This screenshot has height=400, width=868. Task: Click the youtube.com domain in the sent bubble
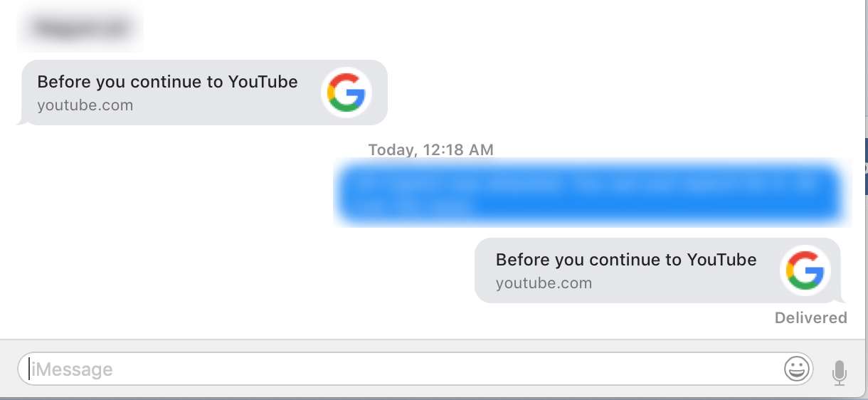point(544,283)
